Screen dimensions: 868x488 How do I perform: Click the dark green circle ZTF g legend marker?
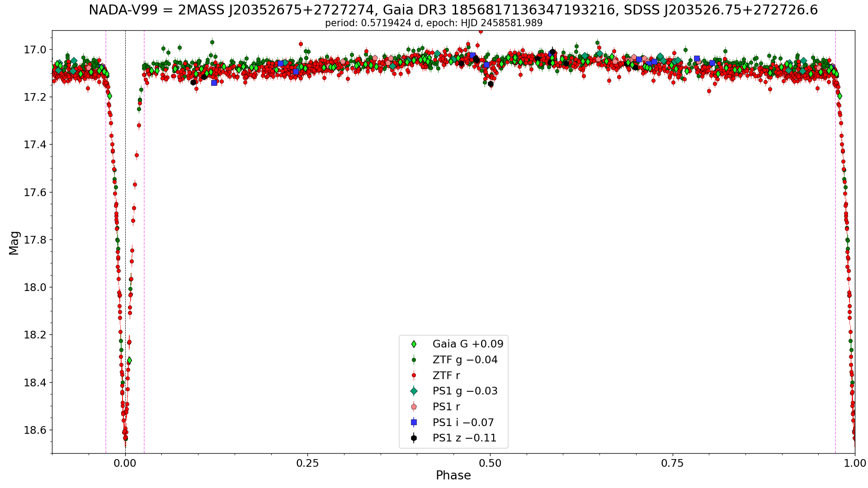pyautogui.click(x=414, y=360)
